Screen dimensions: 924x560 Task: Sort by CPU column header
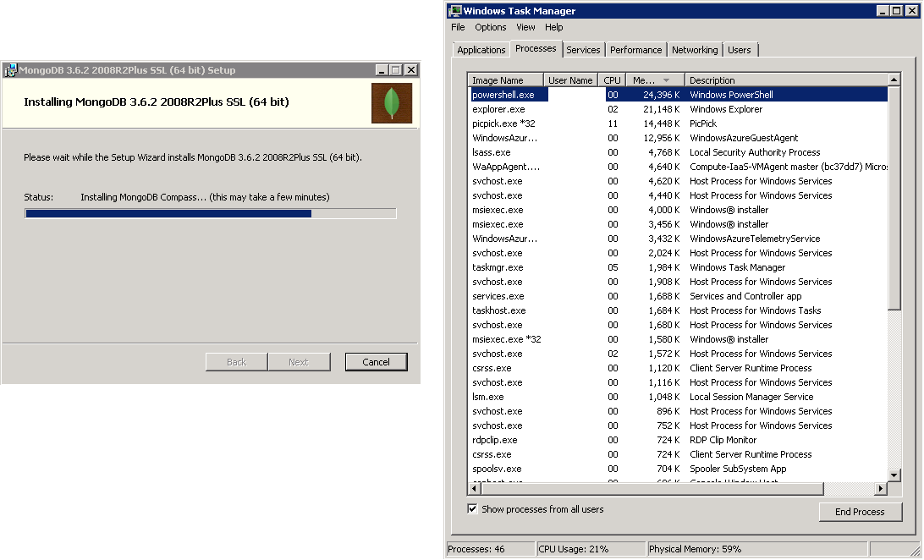coord(612,80)
